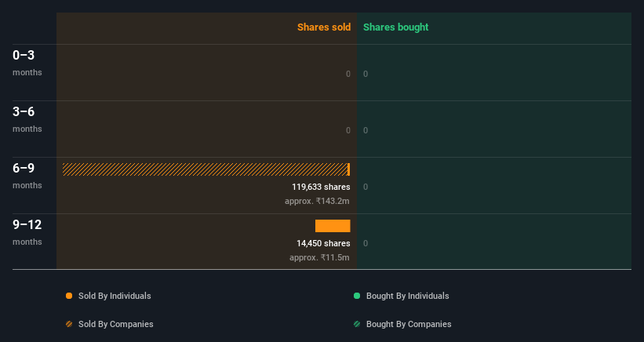Click the solid orange 9–12 months bar
The height and width of the screenshot is (342, 644).
click(333, 226)
